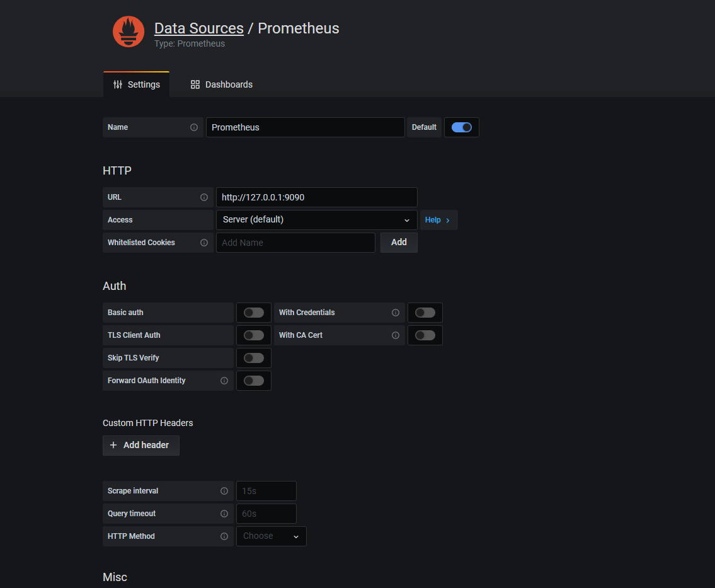Enable the Basic auth toggle

pyautogui.click(x=254, y=313)
